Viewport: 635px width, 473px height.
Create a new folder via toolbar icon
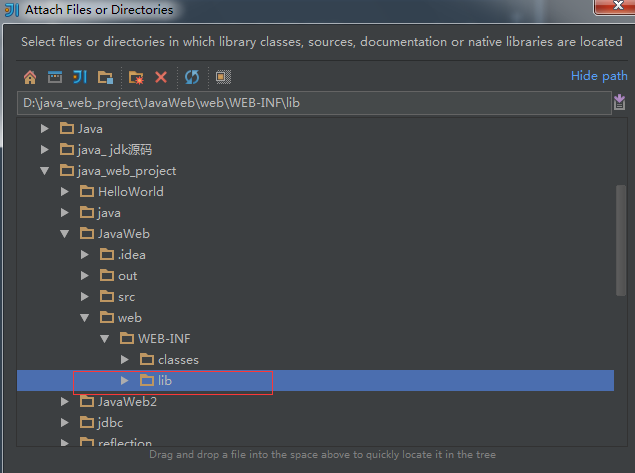(x=136, y=77)
